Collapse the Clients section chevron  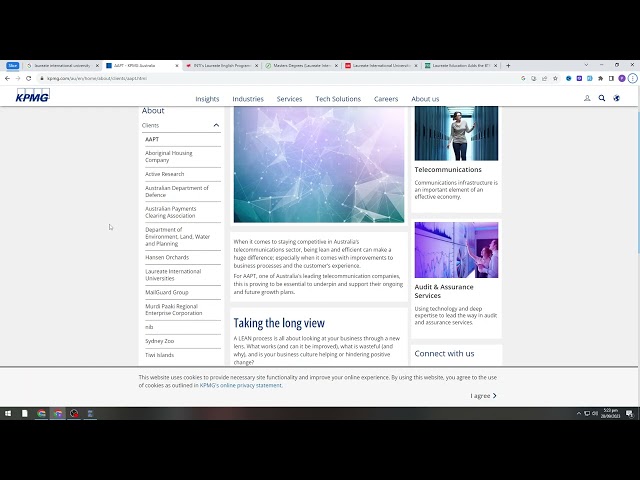[216, 125]
